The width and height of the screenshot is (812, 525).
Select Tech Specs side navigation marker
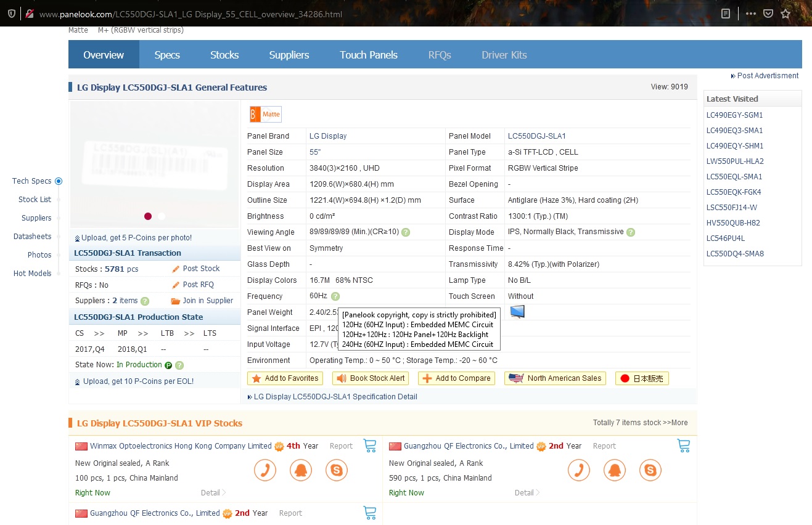click(59, 181)
